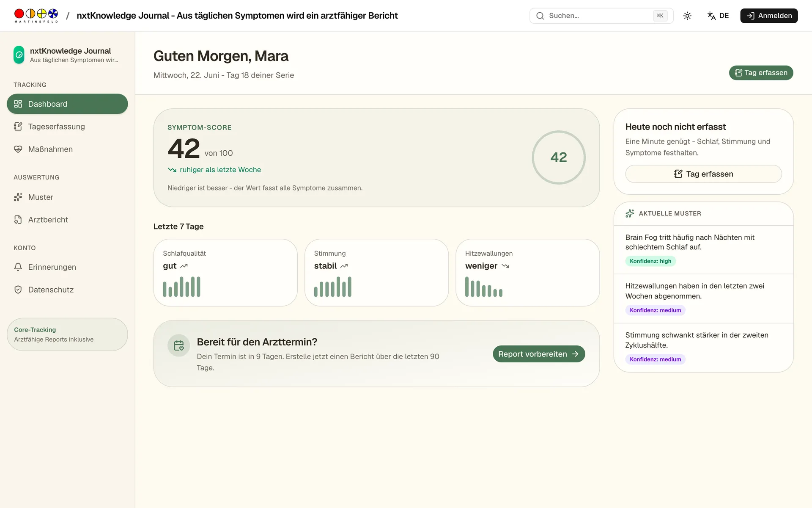Open the Hitzewallungen haben abgenommen pattern

(x=703, y=299)
